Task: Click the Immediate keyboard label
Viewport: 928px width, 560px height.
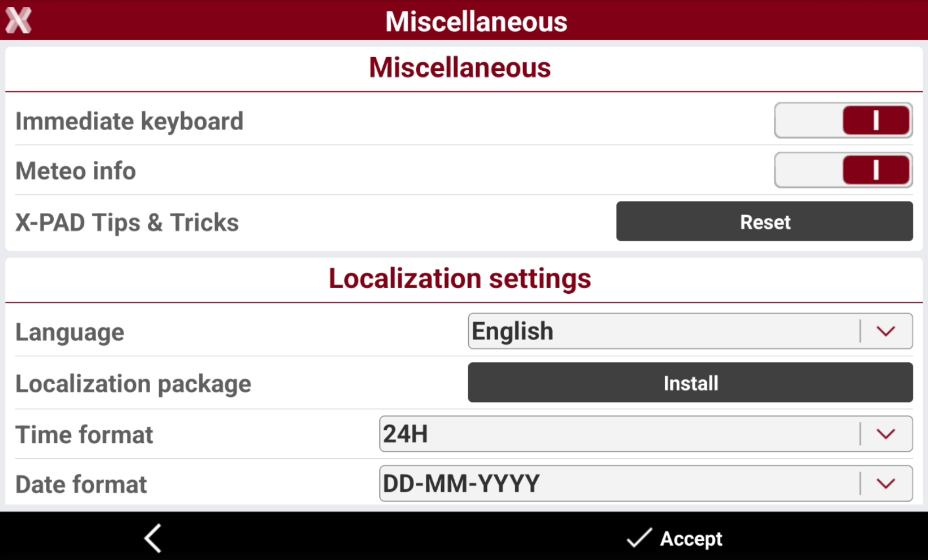Action: coord(130,121)
